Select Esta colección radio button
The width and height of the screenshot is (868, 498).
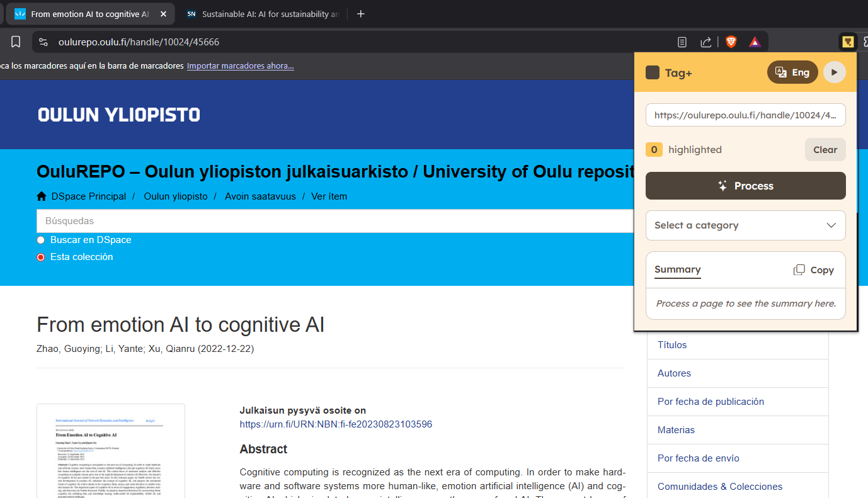41,257
